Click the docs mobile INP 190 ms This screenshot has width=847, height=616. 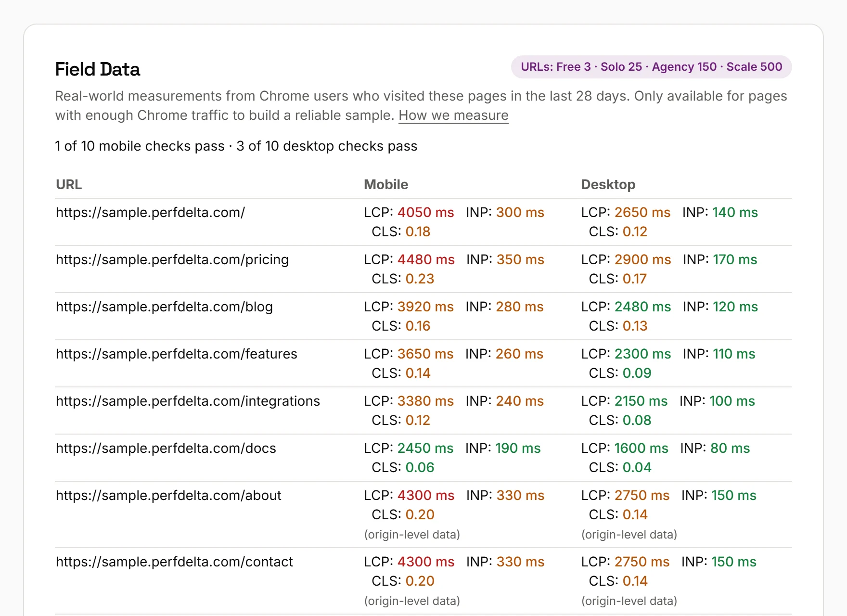pyautogui.click(x=518, y=449)
